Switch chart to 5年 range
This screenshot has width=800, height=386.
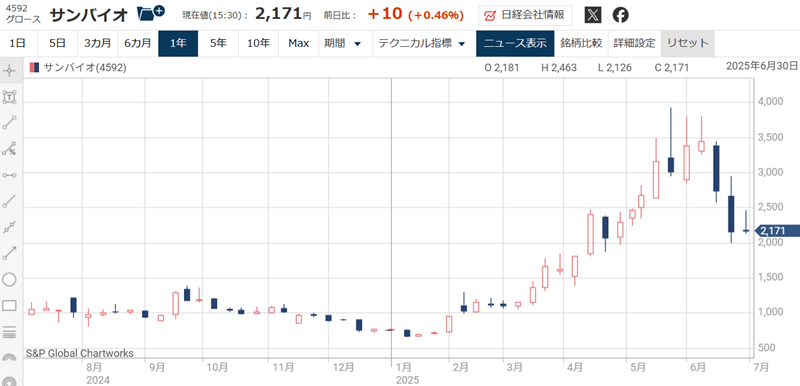[x=218, y=43]
